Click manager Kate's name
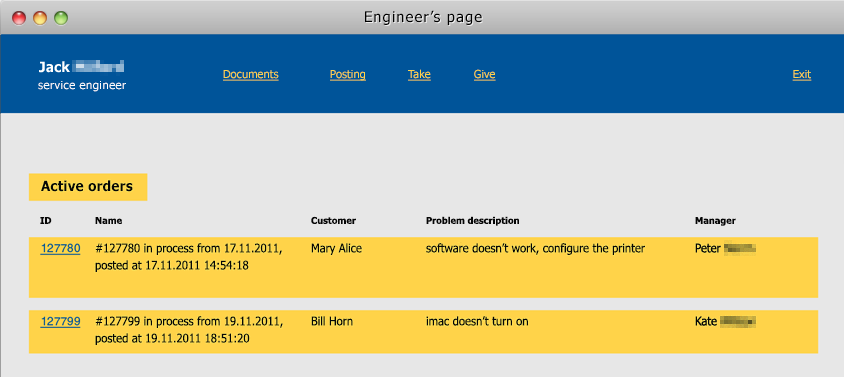The height and width of the screenshot is (377, 844). (x=726, y=322)
